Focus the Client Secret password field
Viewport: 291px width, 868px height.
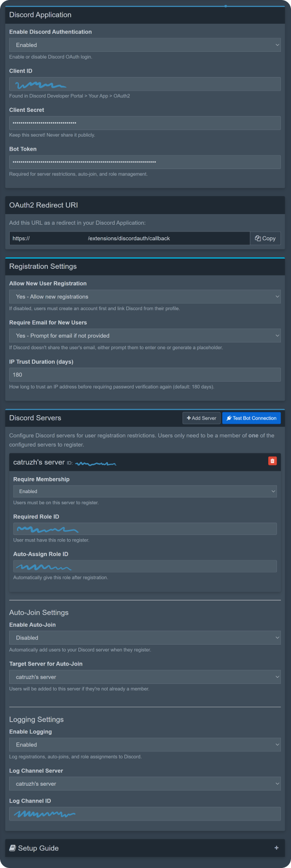coord(145,123)
